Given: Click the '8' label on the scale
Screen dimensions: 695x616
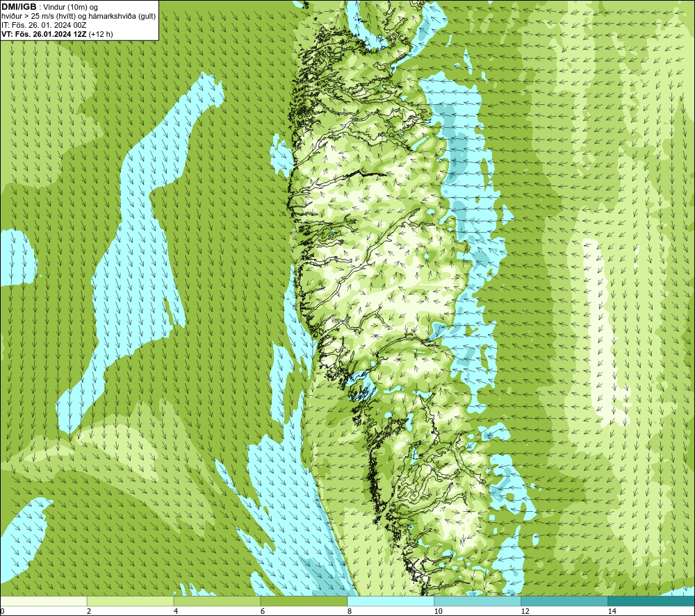Looking at the screenshot, I should (350, 612).
